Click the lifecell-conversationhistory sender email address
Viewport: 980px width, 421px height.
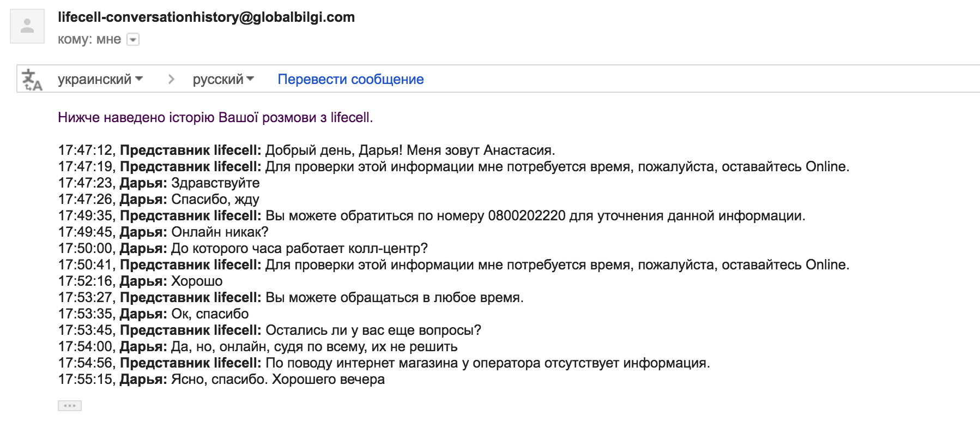tap(206, 17)
